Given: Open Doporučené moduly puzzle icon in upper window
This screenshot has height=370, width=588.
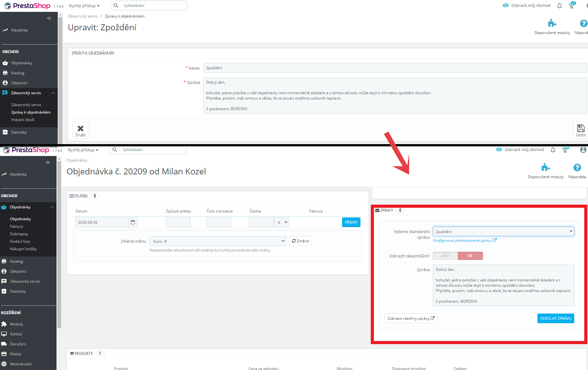Looking at the screenshot, I should tap(552, 23).
